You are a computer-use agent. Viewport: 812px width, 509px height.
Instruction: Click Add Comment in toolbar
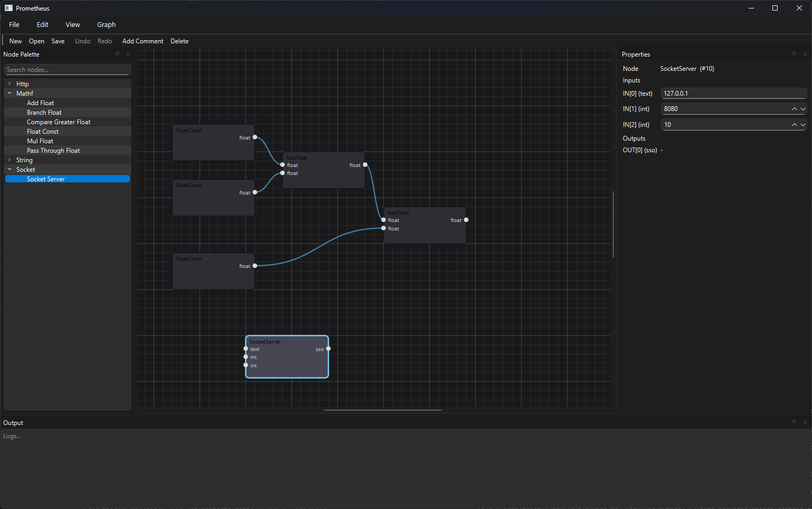click(x=143, y=41)
